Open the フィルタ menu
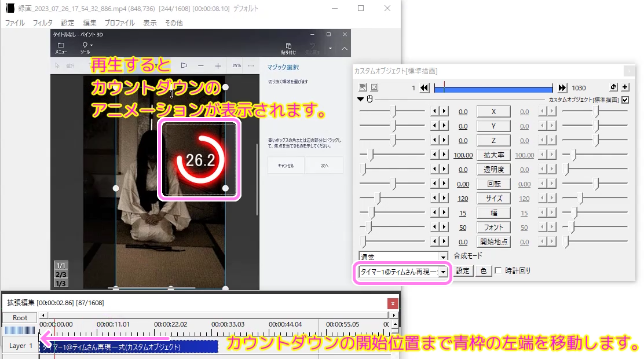The width and height of the screenshot is (644, 359). pyautogui.click(x=42, y=23)
